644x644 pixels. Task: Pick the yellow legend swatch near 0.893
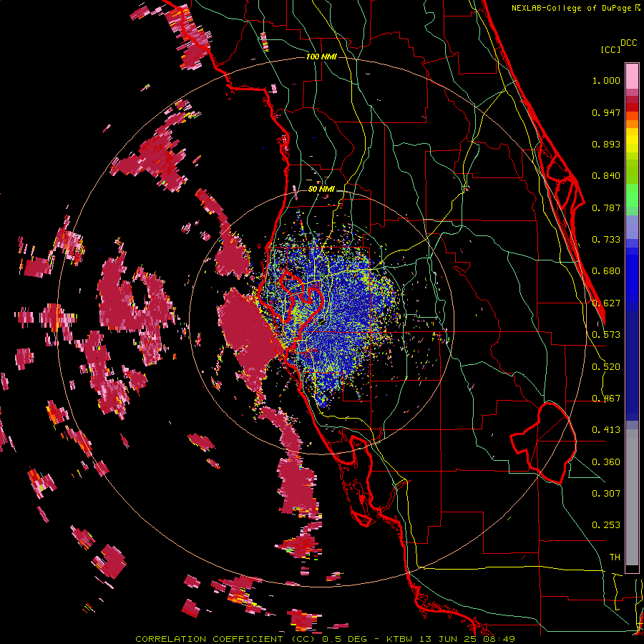pos(632,140)
